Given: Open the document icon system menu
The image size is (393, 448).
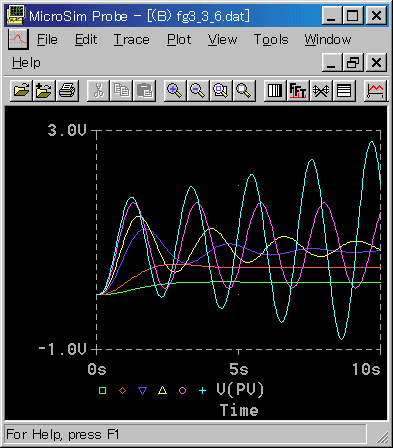Looking at the screenshot, I should (18, 39).
